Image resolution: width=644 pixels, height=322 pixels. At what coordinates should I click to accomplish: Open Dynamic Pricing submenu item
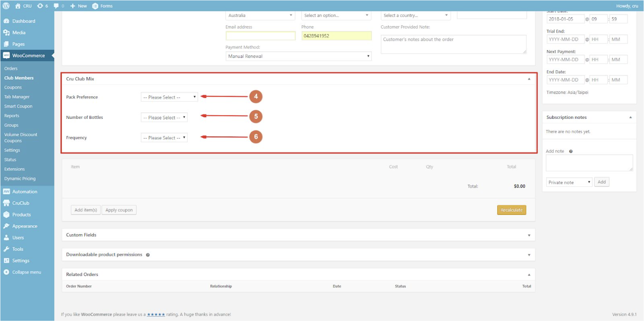(x=20, y=179)
